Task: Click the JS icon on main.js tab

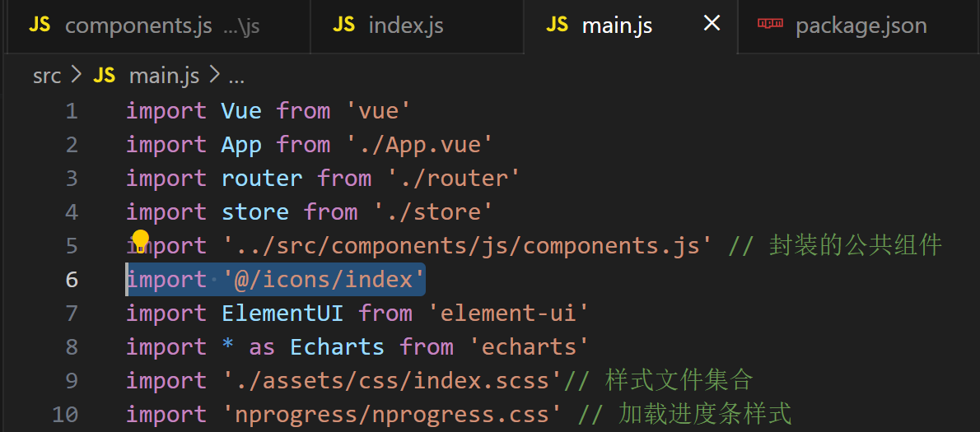Action: tap(557, 25)
